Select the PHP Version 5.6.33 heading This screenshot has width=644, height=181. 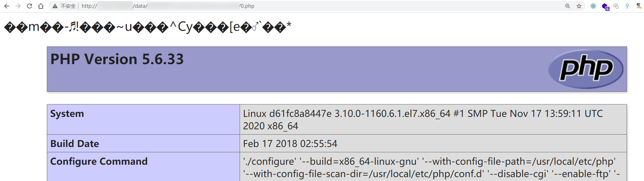click(x=117, y=59)
